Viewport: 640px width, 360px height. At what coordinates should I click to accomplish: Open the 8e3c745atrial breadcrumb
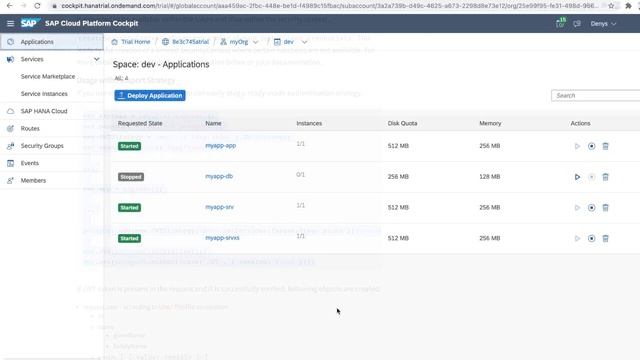coord(190,42)
